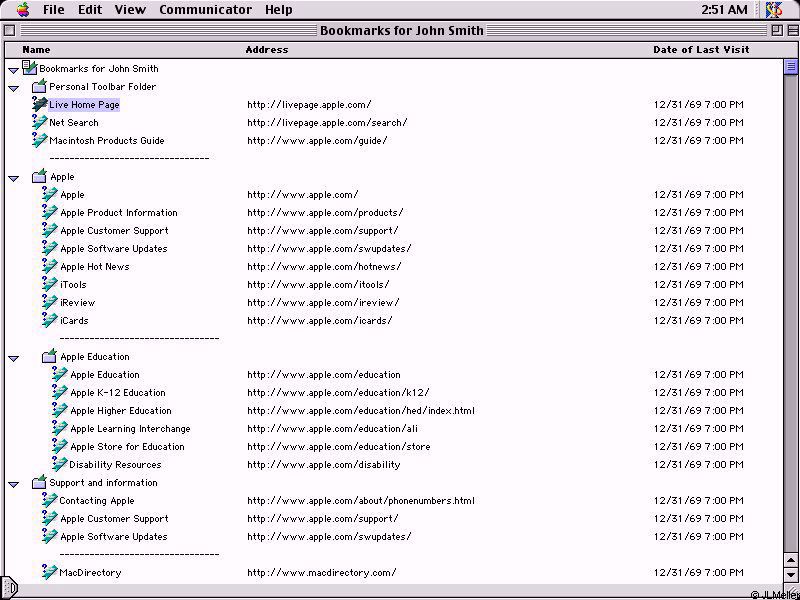Open the Help menu
Screen dimensions: 800x600
[x=279, y=10]
